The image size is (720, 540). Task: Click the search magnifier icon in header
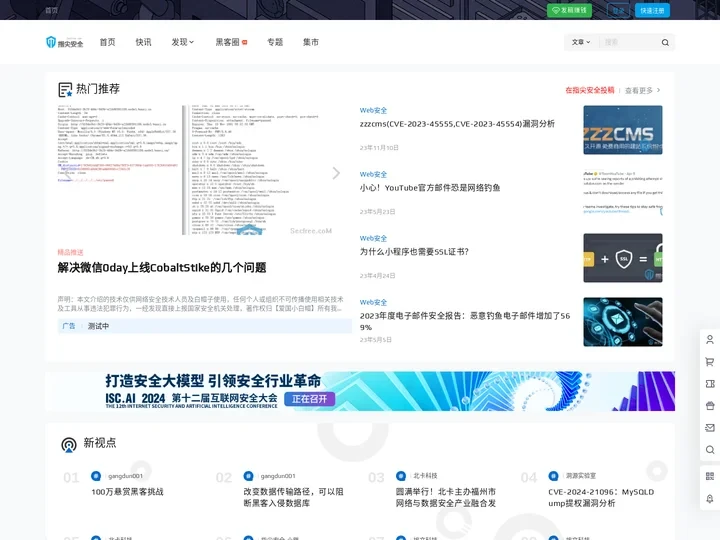665,43
